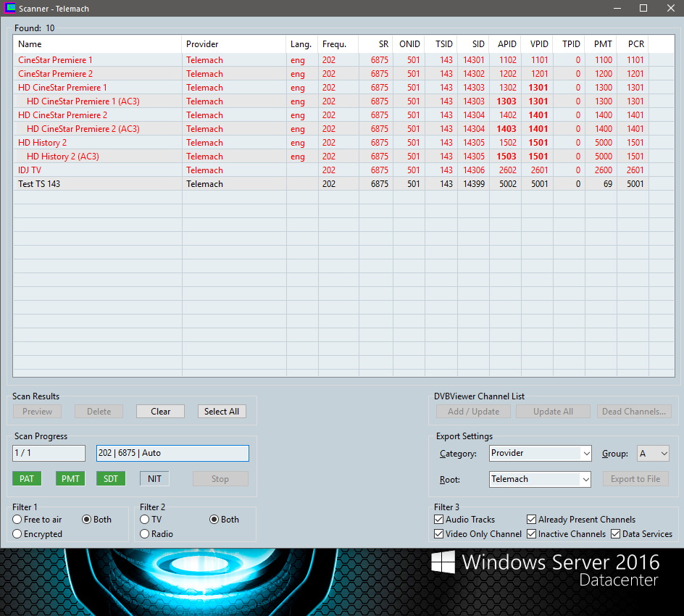Select the HD CineStar Premiere 1 row
Image resolution: width=684 pixels, height=616 pixels.
pyautogui.click(x=343, y=87)
